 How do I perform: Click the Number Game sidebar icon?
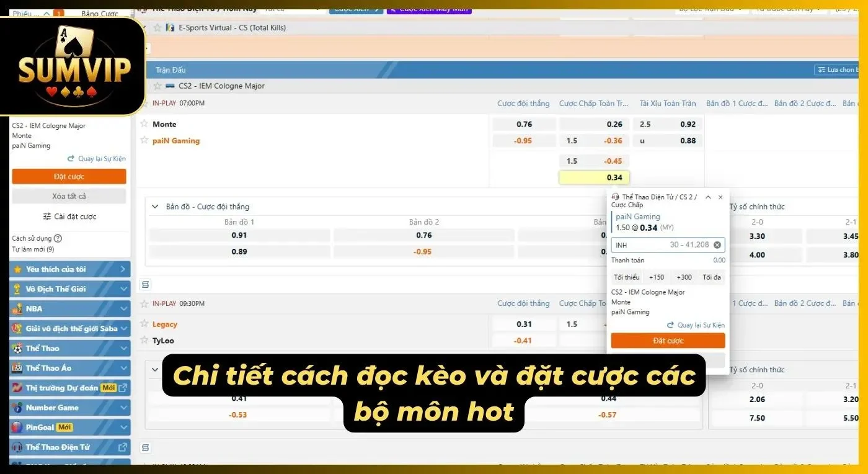point(17,408)
